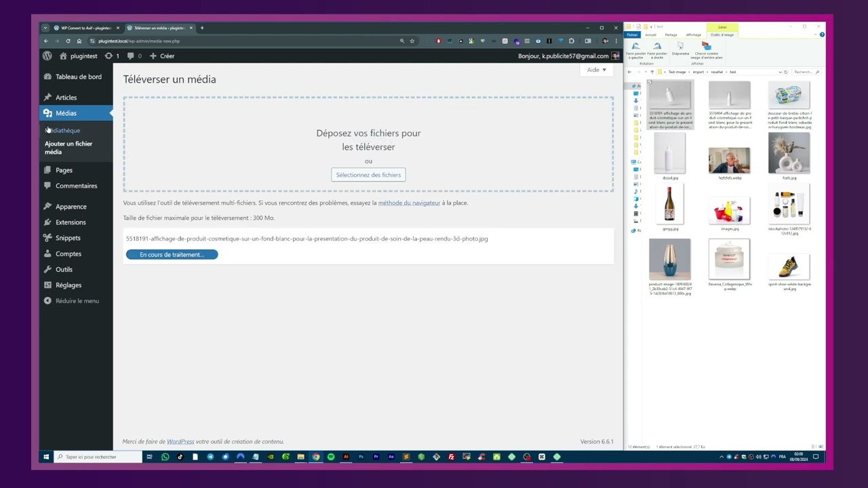Select the Outils d'image ribbon tab
Viewport: 868px width, 488px height.
[722, 35]
